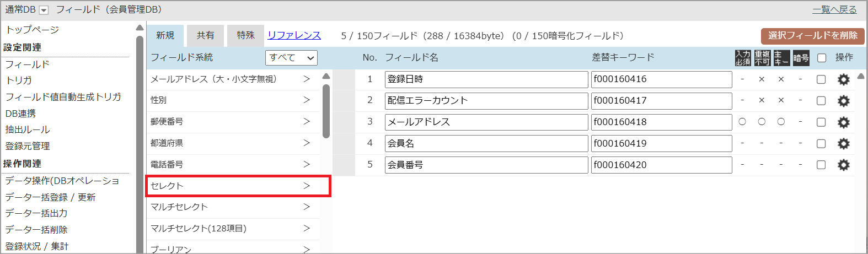The height and width of the screenshot is (254, 868).
Task: Open settings gear for 登録日時 field
Action: pyautogui.click(x=843, y=79)
